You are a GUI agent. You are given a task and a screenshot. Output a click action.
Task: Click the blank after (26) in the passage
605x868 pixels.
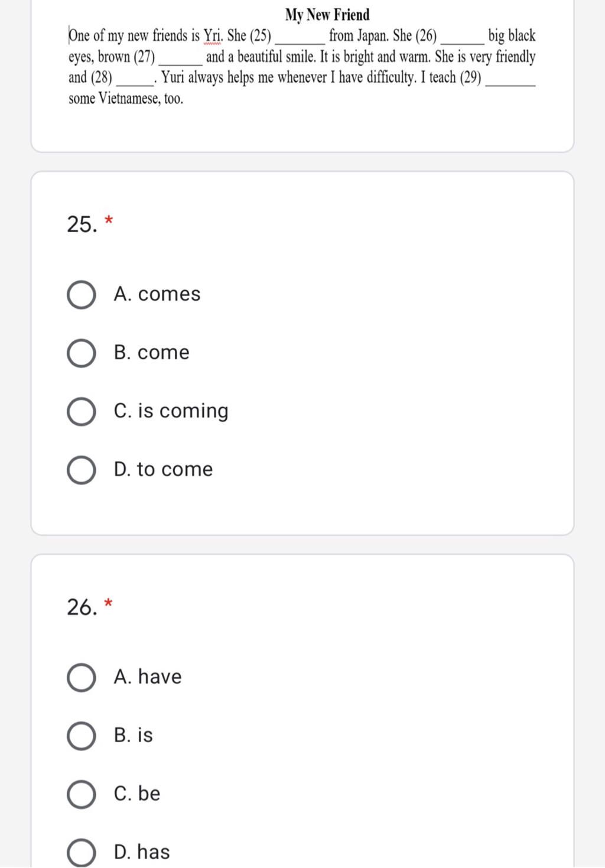[x=463, y=38]
